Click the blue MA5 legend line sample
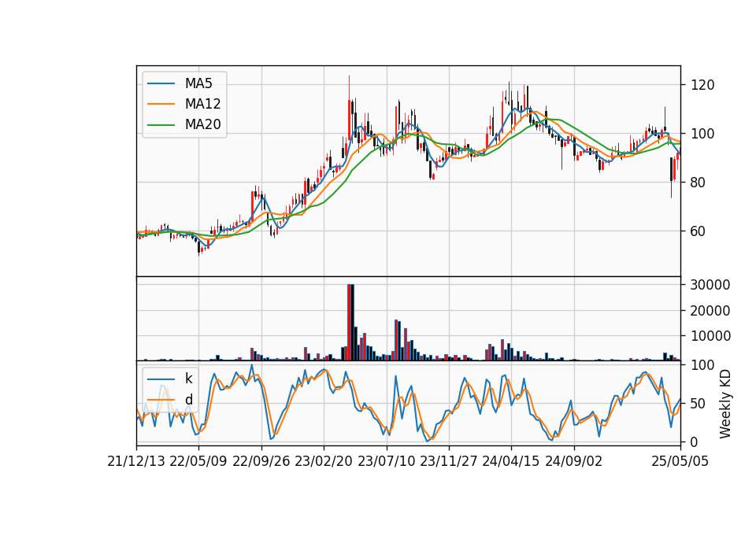Image resolution: width=756 pixels, height=543 pixels. (x=161, y=84)
